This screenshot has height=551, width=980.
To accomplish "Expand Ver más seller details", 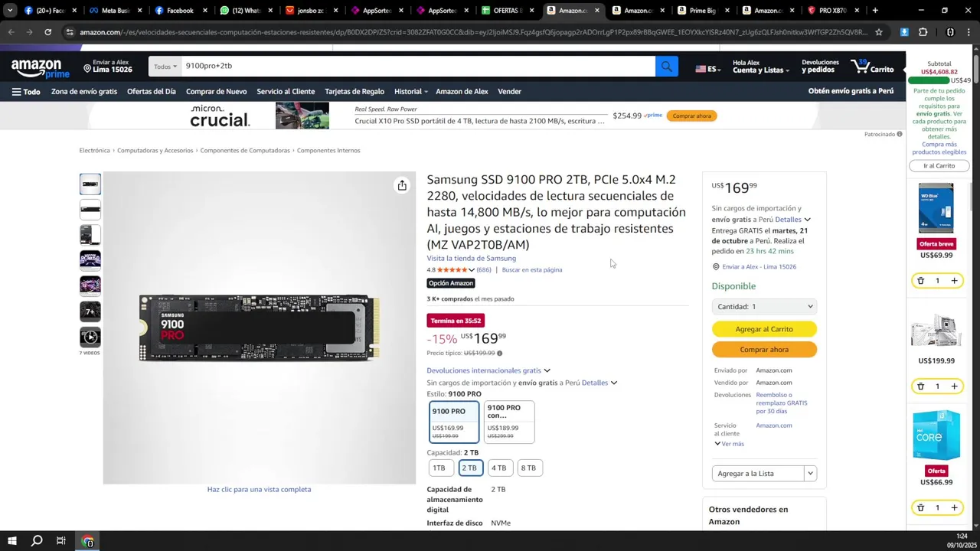I will point(730,444).
